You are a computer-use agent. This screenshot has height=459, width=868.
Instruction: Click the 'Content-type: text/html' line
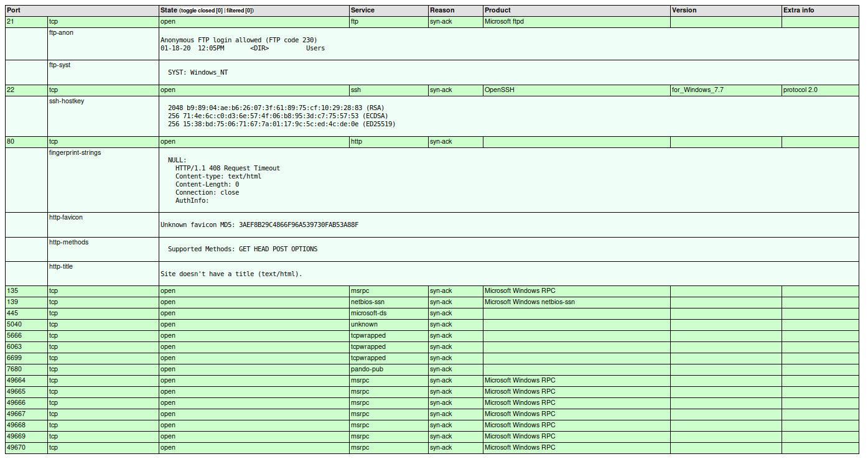tap(218, 177)
